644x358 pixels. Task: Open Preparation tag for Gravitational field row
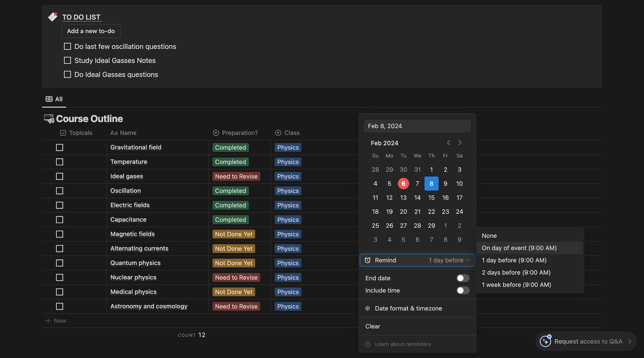[x=230, y=147]
